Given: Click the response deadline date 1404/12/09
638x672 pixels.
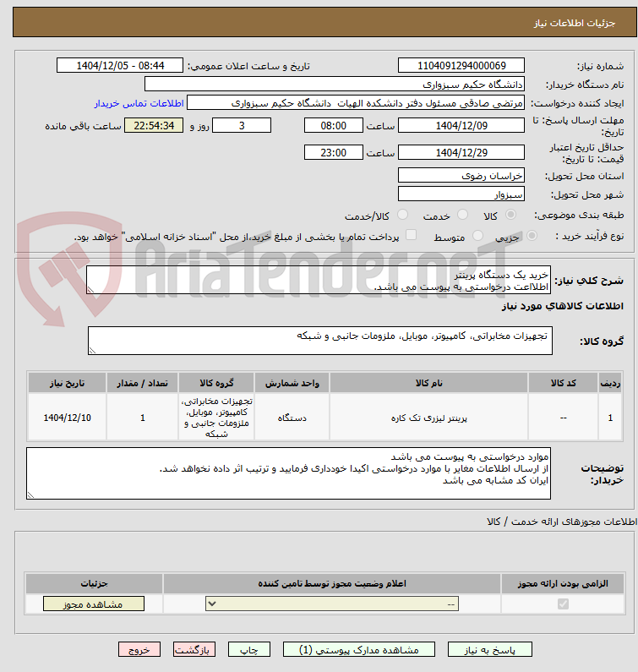Looking at the screenshot, I should pos(461,126).
